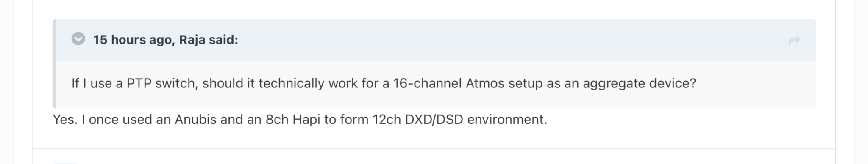Click the word "Atmos" in the quote

click(485, 83)
